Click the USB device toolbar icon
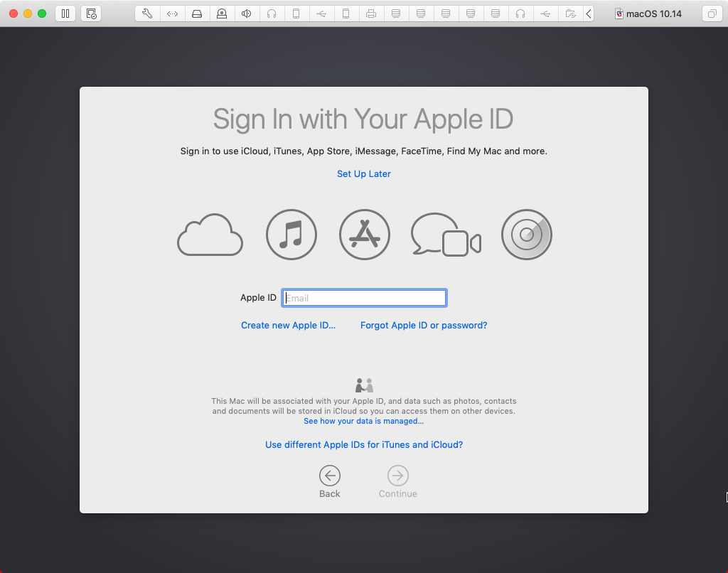The height and width of the screenshot is (573, 728). (321, 14)
